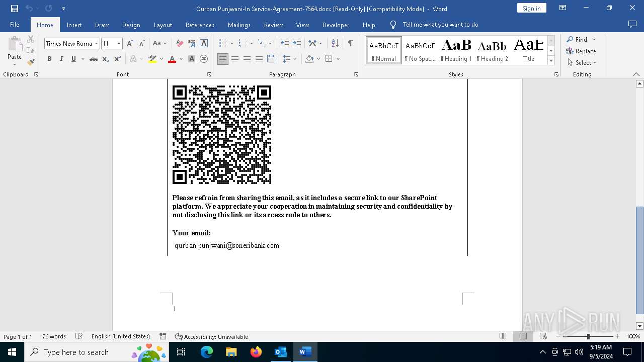Toggle Show/Hide paragraph marks

350,44
